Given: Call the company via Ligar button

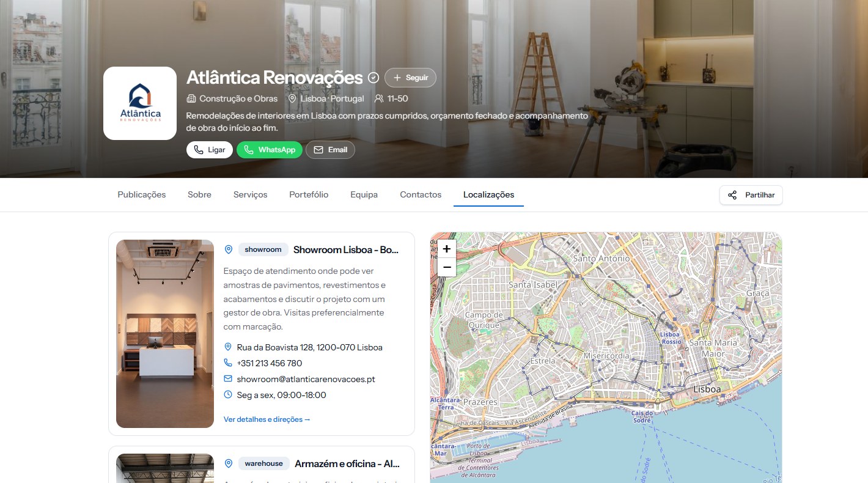Looking at the screenshot, I should (210, 150).
